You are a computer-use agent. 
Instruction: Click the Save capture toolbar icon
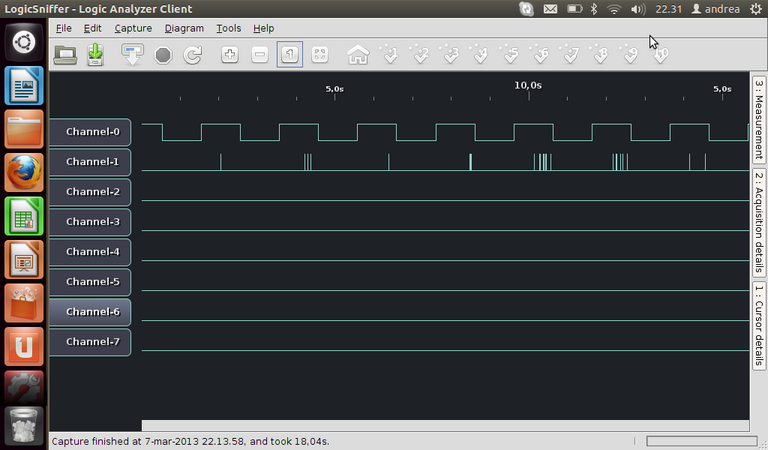tap(96, 54)
